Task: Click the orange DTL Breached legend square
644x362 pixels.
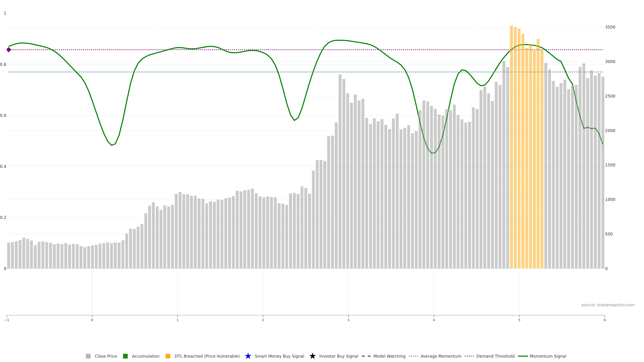Action: click(x=168, y=356)
